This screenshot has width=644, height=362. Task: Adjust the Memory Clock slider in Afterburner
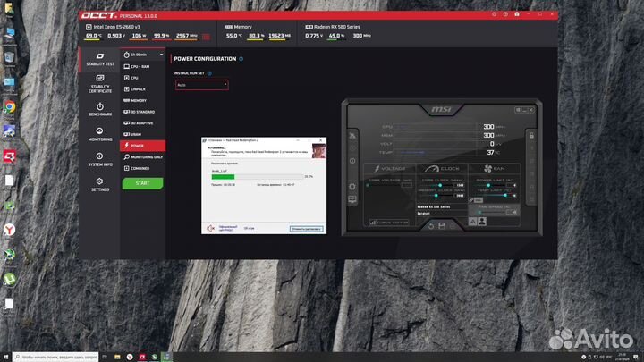[x=436, y=196]
